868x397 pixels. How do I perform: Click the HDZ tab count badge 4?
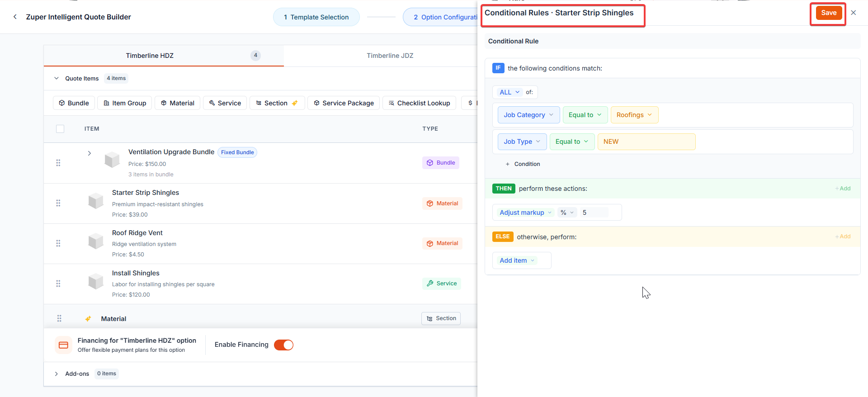(x=255, y=55)
